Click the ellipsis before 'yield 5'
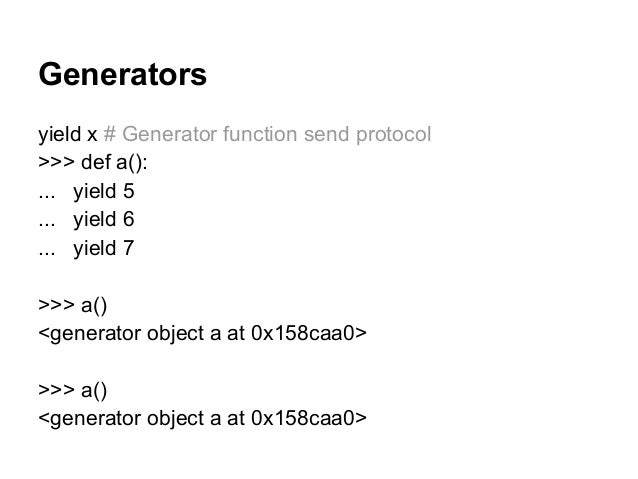 point(47,197)
